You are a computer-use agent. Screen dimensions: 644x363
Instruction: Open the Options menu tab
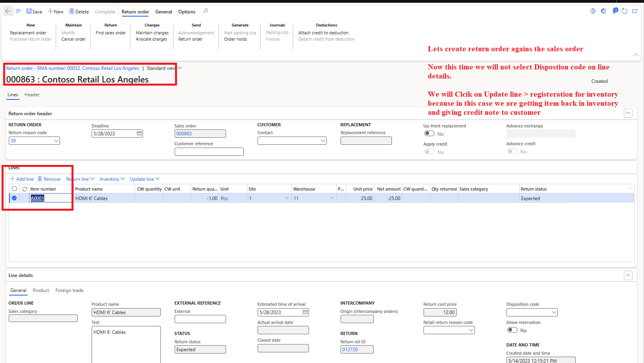tap(186, 12)
